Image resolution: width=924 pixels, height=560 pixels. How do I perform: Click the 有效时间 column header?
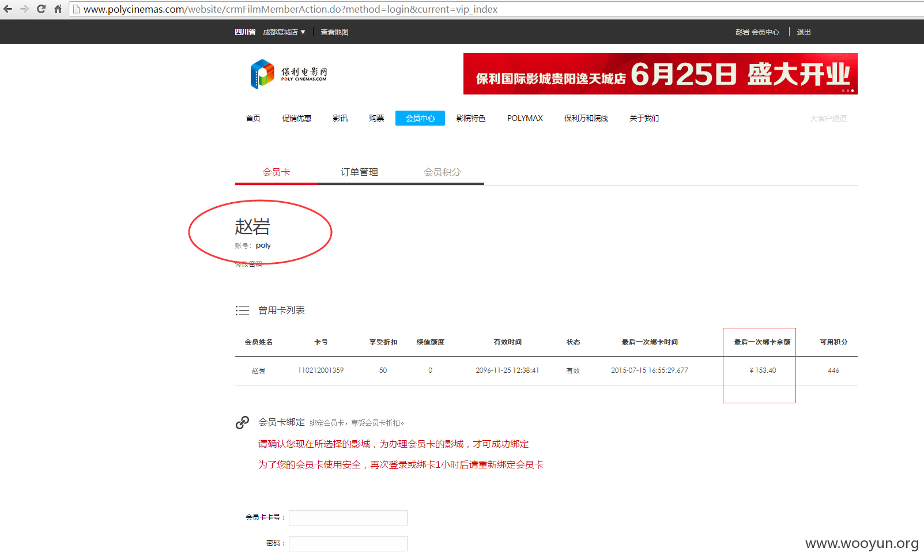(x=507, y=342)
